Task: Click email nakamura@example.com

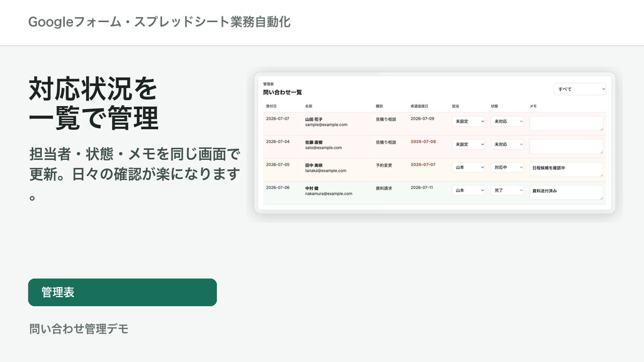Action: 328,194
